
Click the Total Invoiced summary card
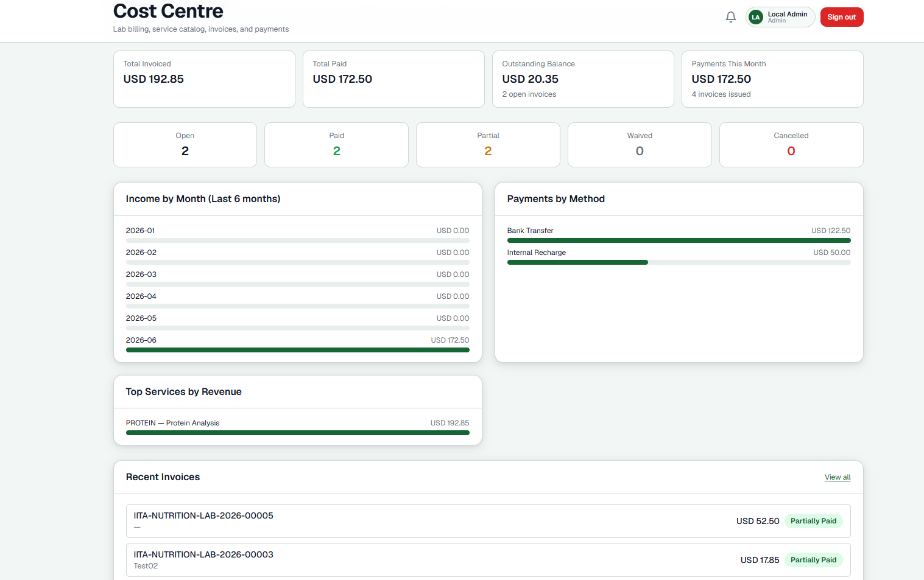[204, 79]
